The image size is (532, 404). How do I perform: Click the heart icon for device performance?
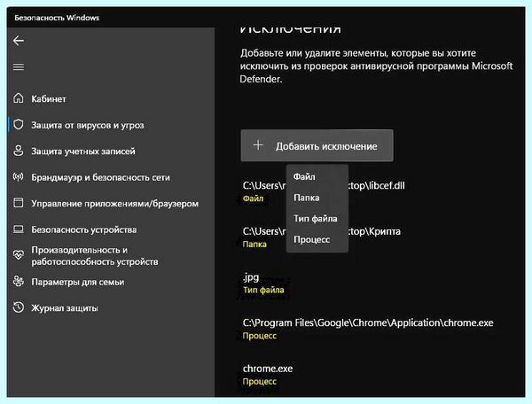[x=19, y=255]
